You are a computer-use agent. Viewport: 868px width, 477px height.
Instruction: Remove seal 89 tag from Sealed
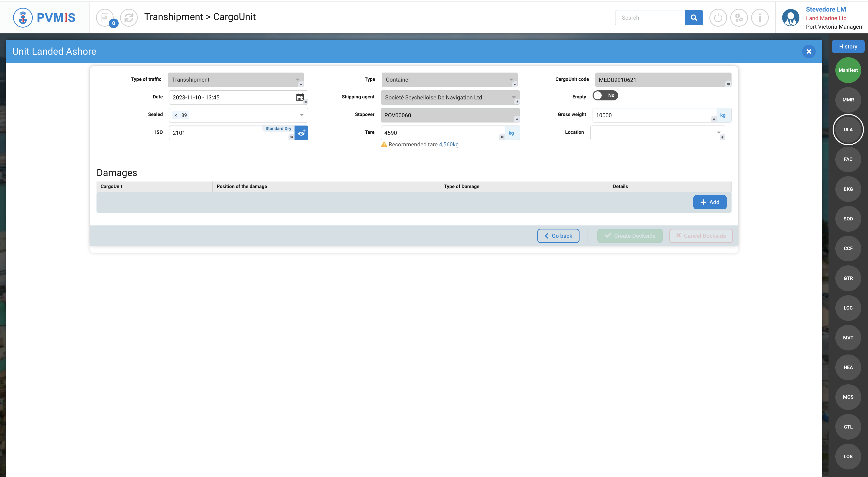[x=176, y=115]
